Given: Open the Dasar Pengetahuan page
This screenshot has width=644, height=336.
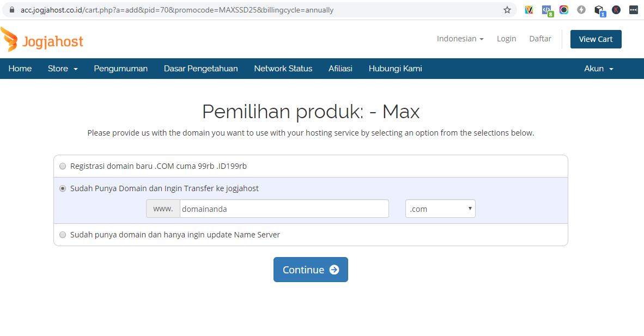Looking at the screenshot, I should tap(201, 68).
